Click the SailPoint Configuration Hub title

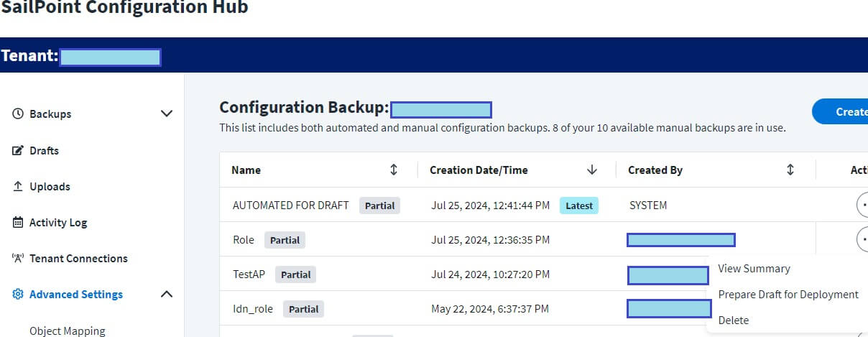point(124,8)
